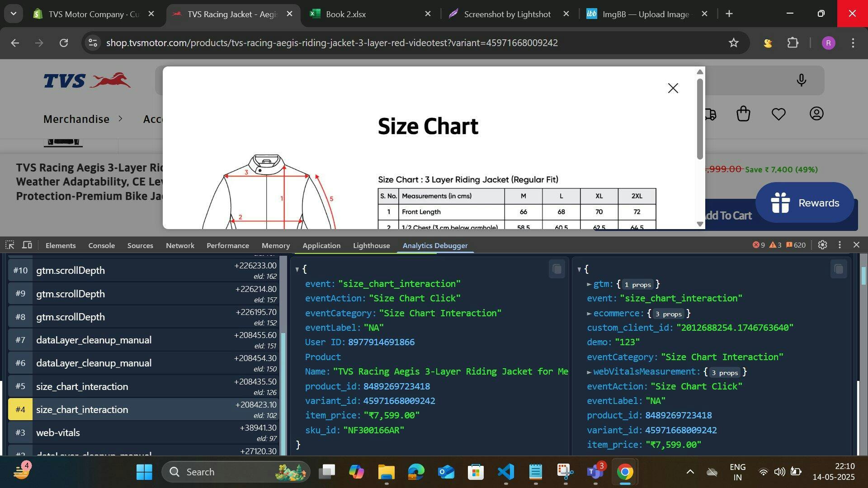Go back to previous page

pos(15,43)
